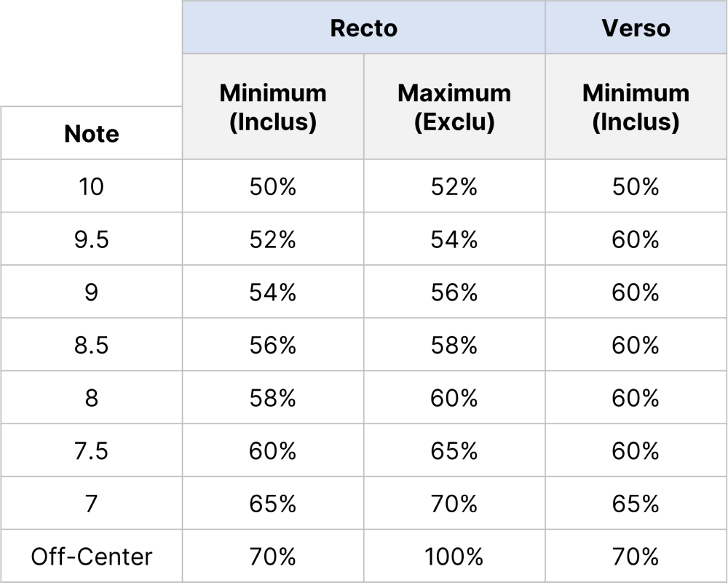This screenshot has width=728, height=585.
Task: Select Maximum (Exclu) header cell
Action: click(x=454, y=107)
